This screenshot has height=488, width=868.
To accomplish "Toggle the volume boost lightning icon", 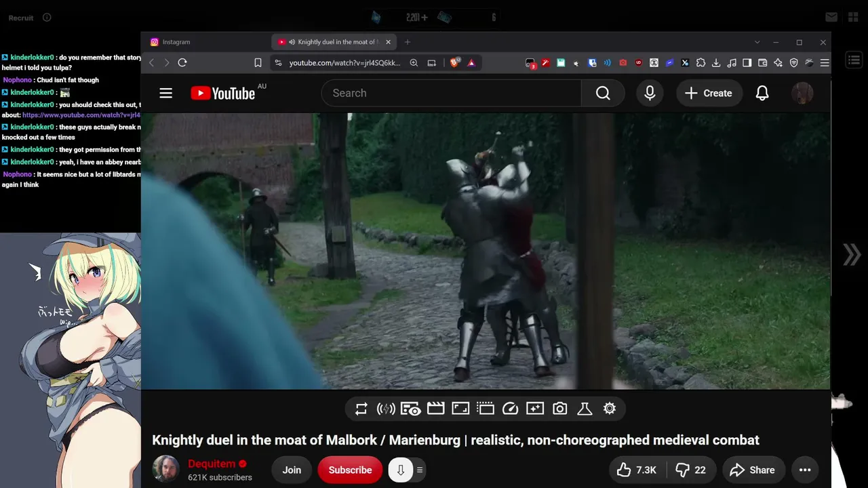I will [x=386, y=409].
